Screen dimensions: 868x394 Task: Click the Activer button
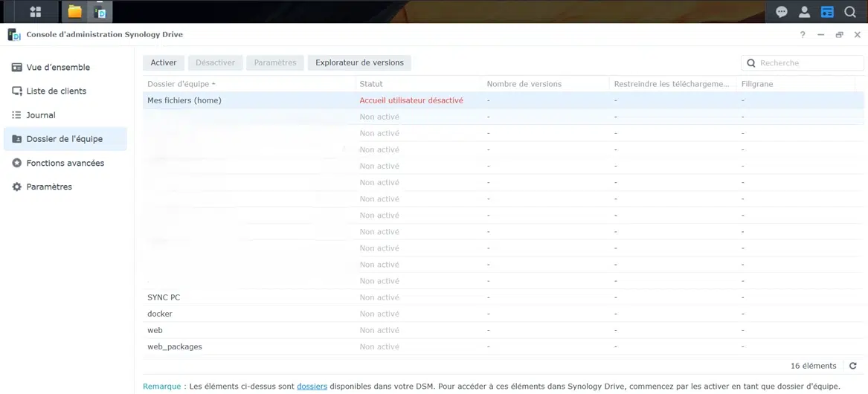(164, 62)
